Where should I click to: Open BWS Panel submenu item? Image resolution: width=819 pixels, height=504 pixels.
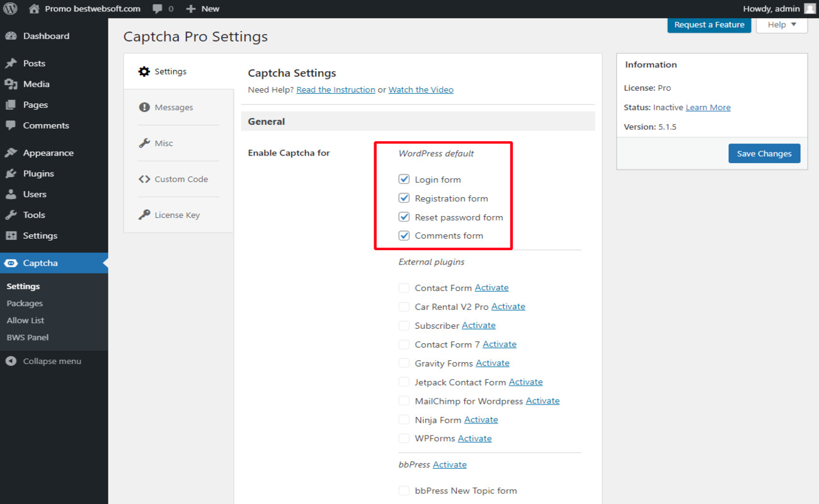(x=28, y=337)
